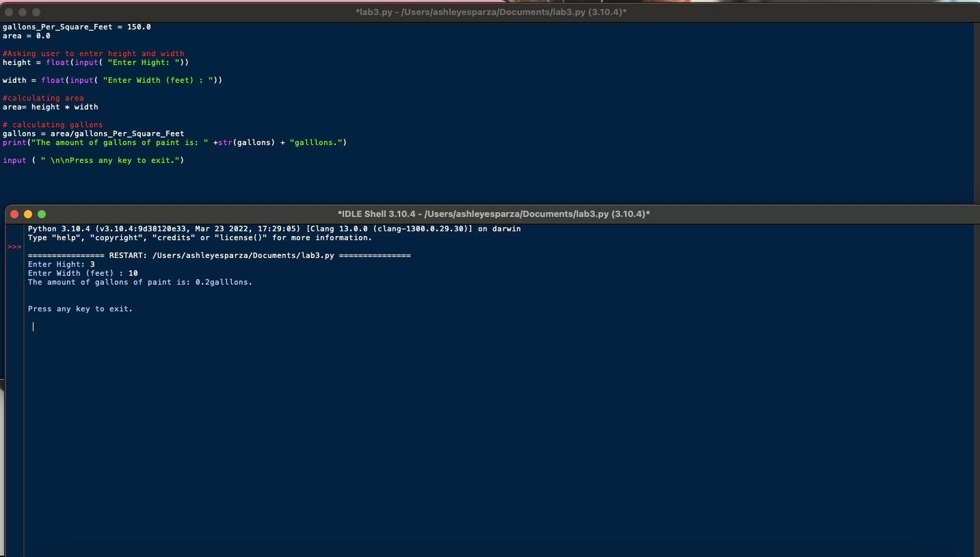The width and height of the screenshot is (980, 557).
Task: Click the width input code line
Action: tap(111, 80)
